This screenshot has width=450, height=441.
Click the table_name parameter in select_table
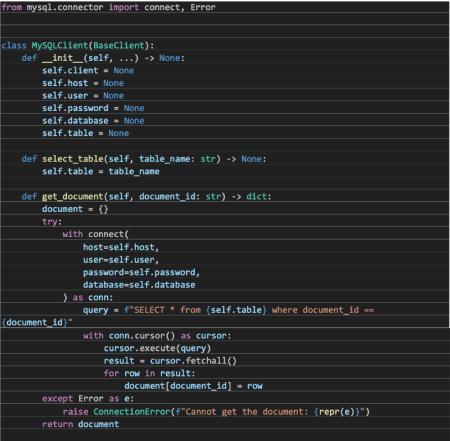coord(165,159)
